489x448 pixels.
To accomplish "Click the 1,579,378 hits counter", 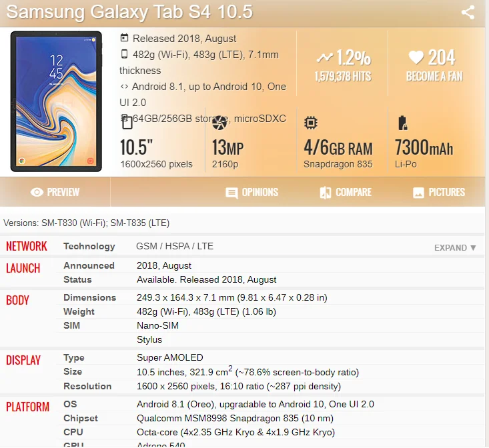I will (x=343, y=76).
